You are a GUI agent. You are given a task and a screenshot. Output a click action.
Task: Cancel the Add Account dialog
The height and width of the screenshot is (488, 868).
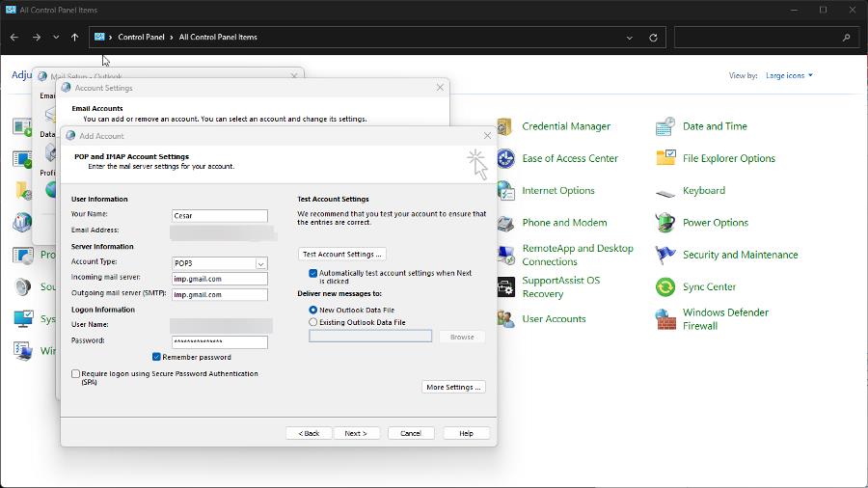coord(411,433)
